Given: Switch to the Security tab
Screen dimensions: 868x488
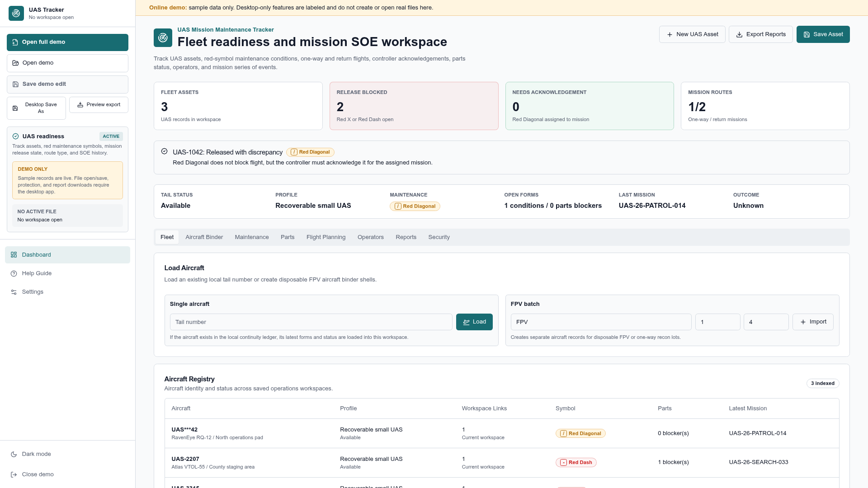Looking at the screenshot, I should coord(439,237).
